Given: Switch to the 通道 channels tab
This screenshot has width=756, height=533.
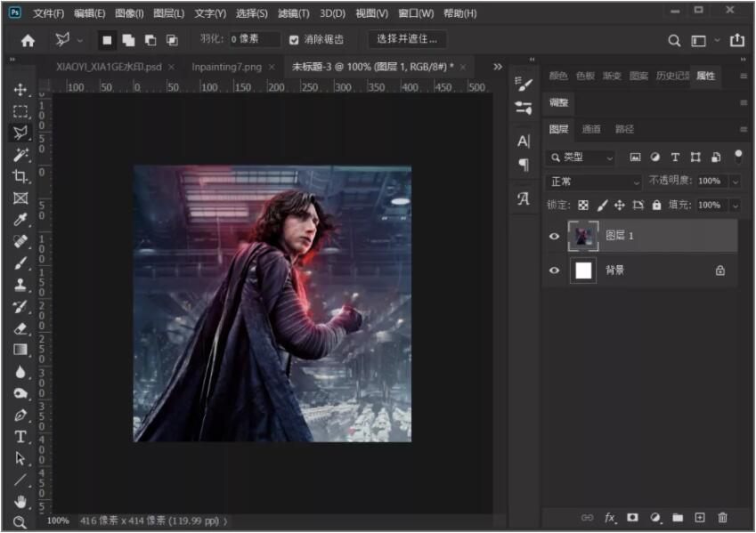Looking at the screenshot, I should point(591,129).
